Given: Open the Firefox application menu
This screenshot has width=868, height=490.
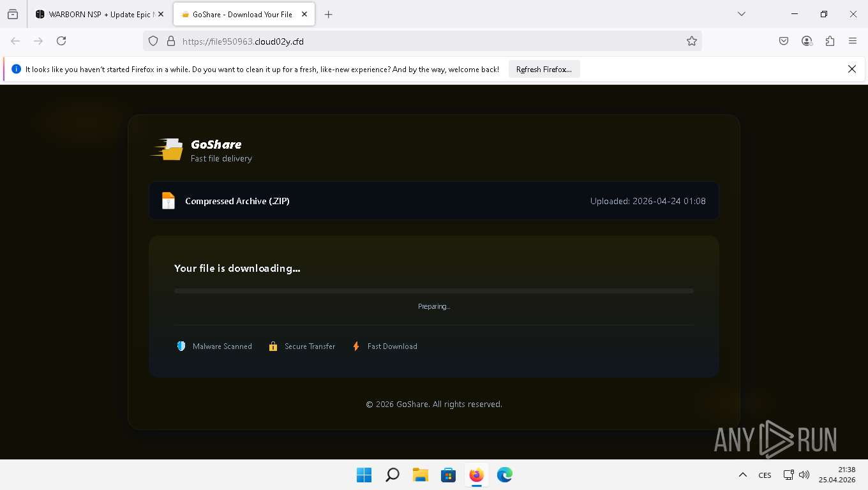Looking at the screenshot, I should coord(853,41).
